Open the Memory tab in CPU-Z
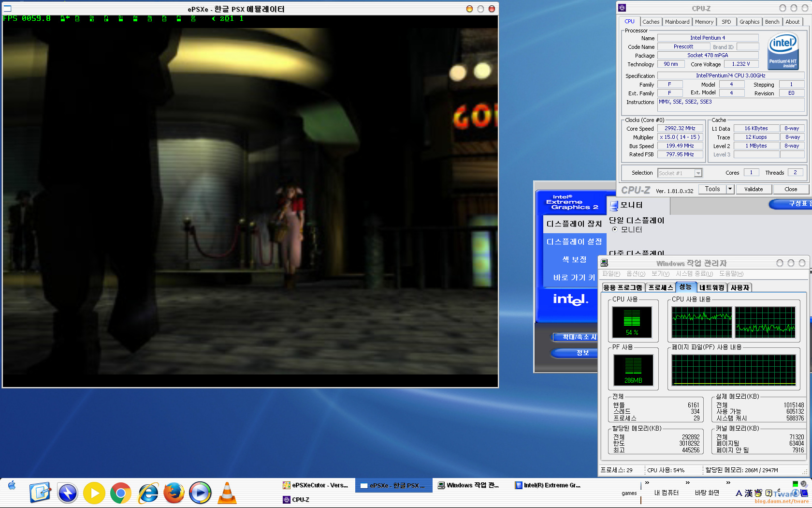 [x=704, y=22]
